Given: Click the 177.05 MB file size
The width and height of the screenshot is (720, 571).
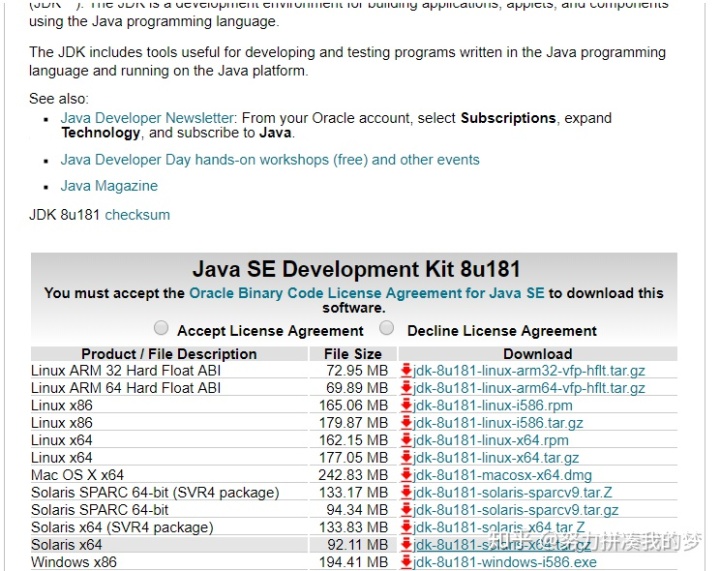Looking at the screenshot, I should (354, 458).
